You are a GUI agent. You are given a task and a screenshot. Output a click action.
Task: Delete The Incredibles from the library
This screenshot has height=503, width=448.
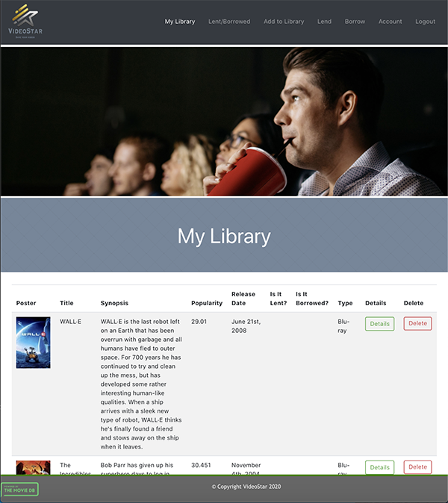click(417, 467)
